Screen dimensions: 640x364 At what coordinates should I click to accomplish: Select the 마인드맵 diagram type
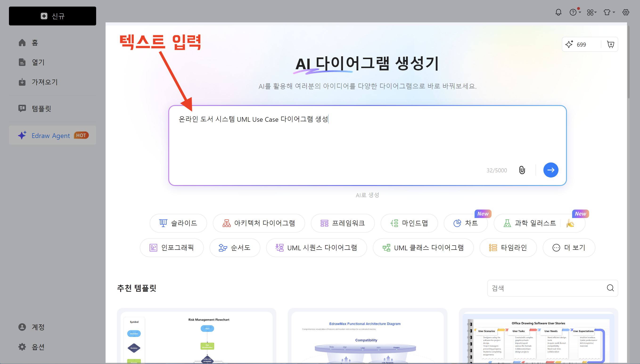(x=409, y=223)
